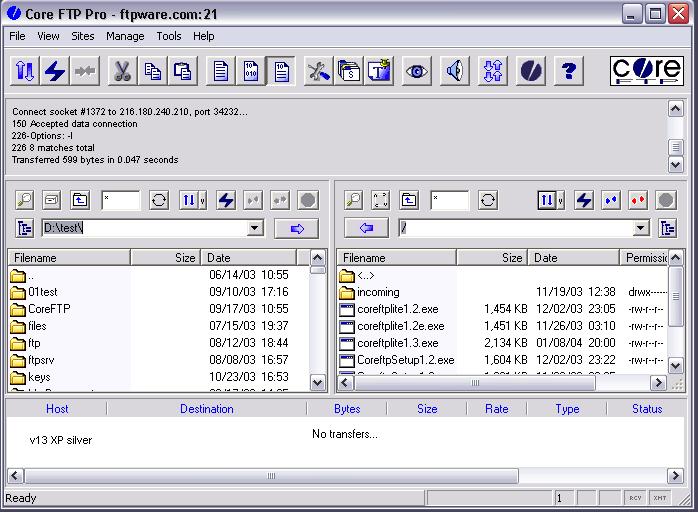Click the local pane filter field
Image resolution: width=698 pixels, height=512 pixels.
(121, 200)
